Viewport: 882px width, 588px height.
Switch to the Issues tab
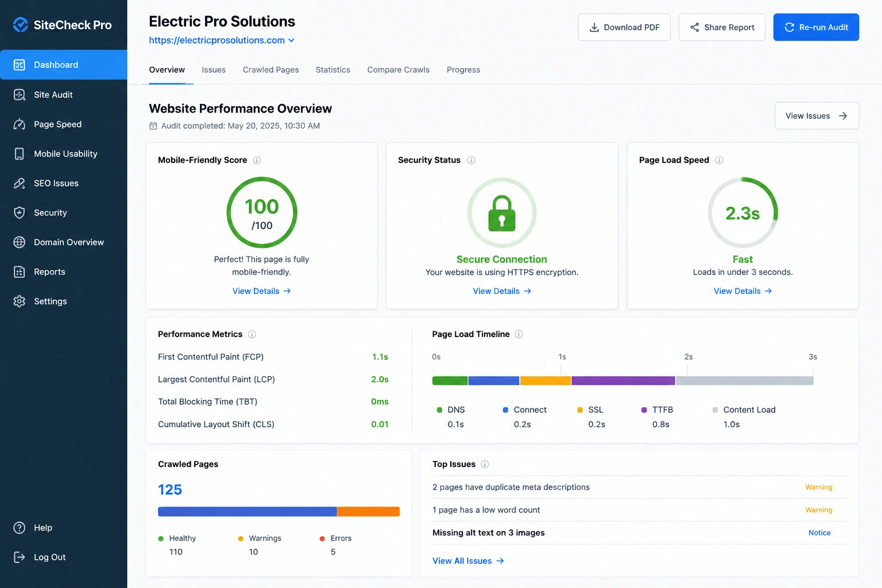[214, 70]
